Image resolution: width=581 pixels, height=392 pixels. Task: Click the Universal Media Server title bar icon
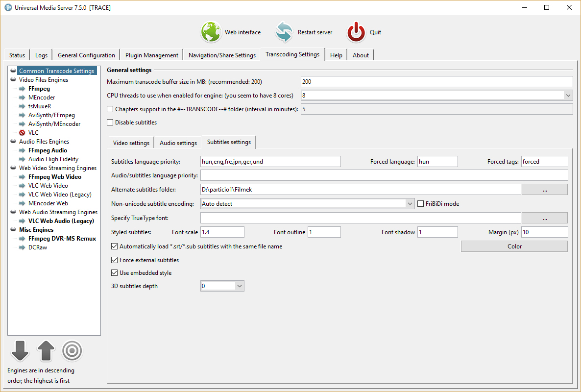click(x=8, y=7)
